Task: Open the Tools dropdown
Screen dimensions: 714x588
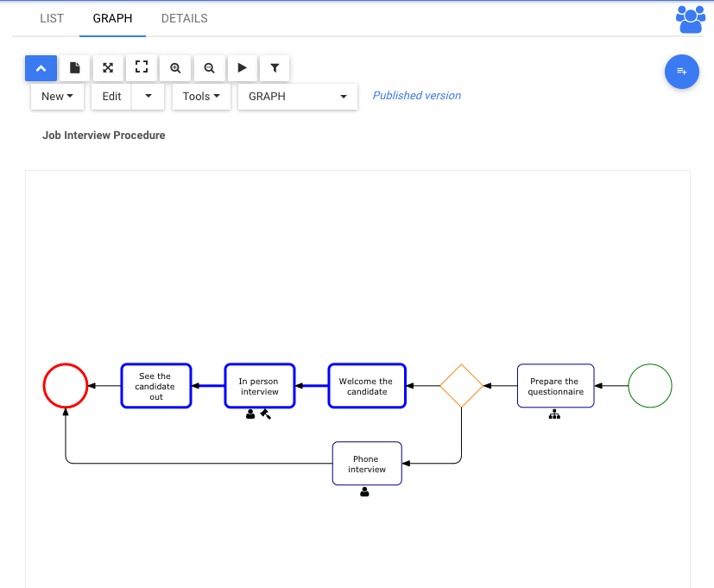Action: pyautogui.click(x=201, y=97)
